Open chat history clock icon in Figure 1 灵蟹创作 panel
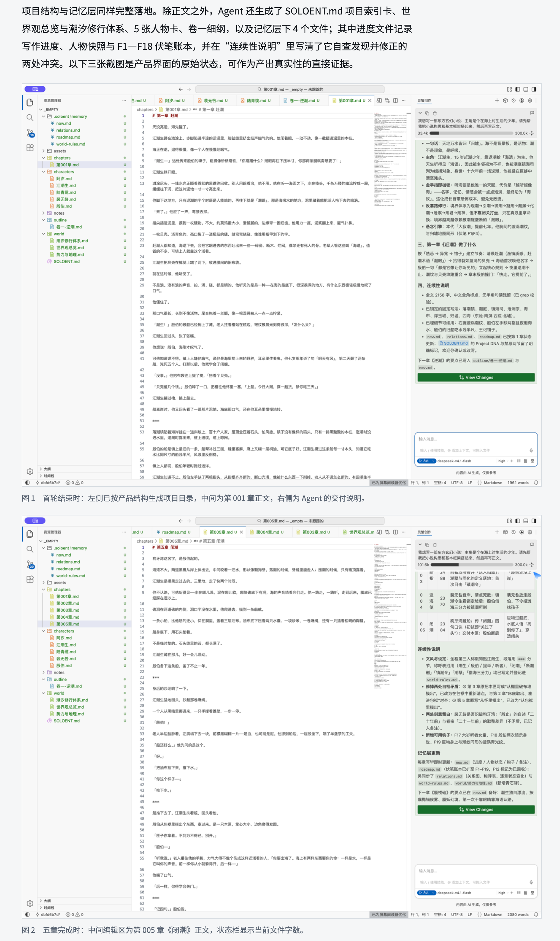Screen dimensions: 560x941 [x=513, y=100]
